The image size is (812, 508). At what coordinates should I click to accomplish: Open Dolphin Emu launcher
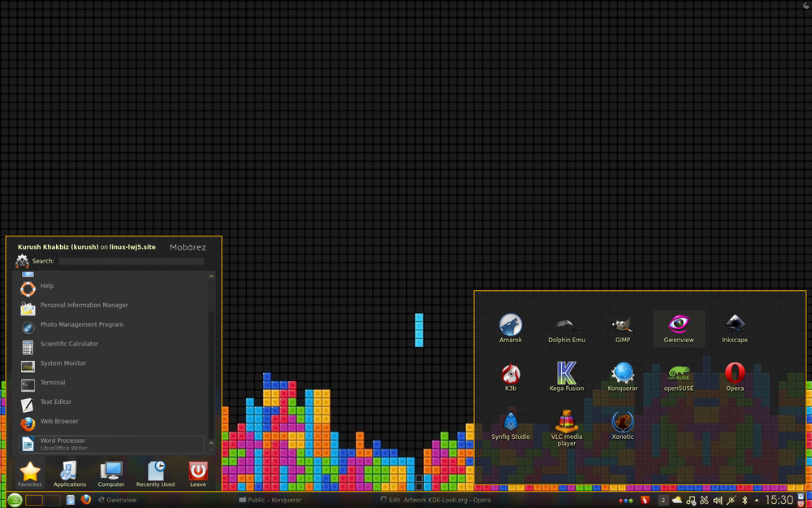coord(567,328)
